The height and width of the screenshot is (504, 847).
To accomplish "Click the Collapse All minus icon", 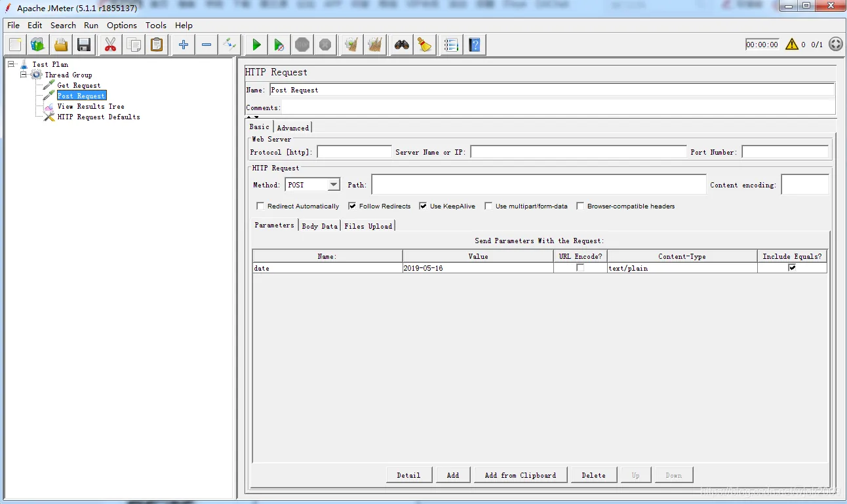I will coord(207,45).
